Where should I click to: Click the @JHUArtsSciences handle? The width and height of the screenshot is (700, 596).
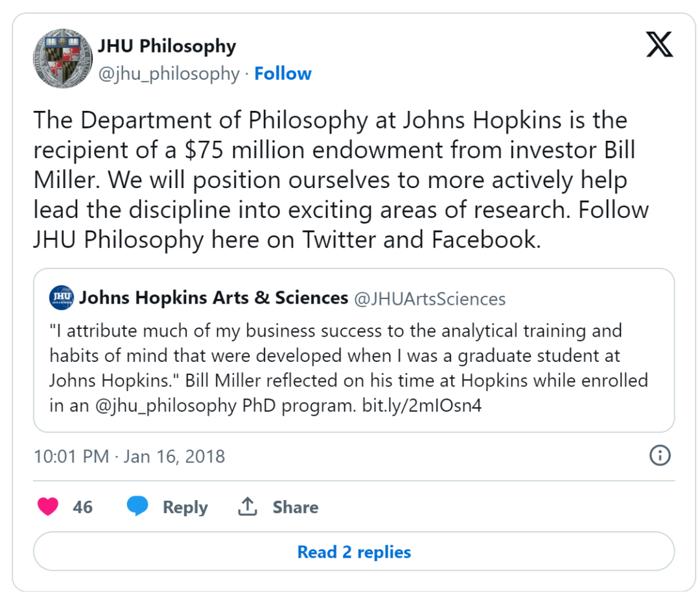(429, 298)
